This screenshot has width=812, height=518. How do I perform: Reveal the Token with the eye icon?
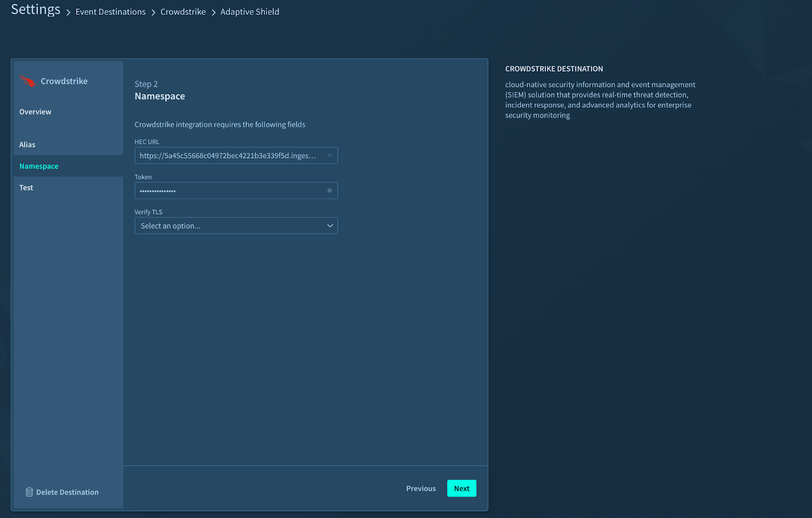(329, 190)
